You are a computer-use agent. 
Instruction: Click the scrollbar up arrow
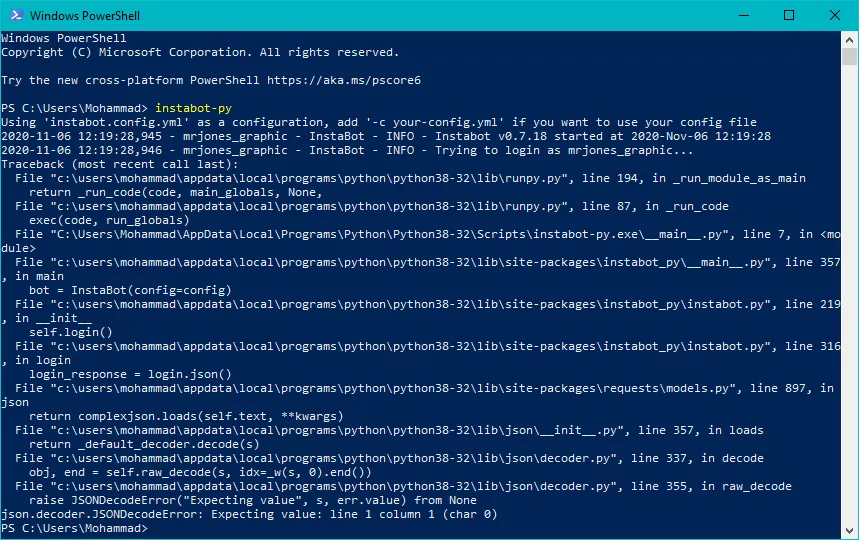849,39
